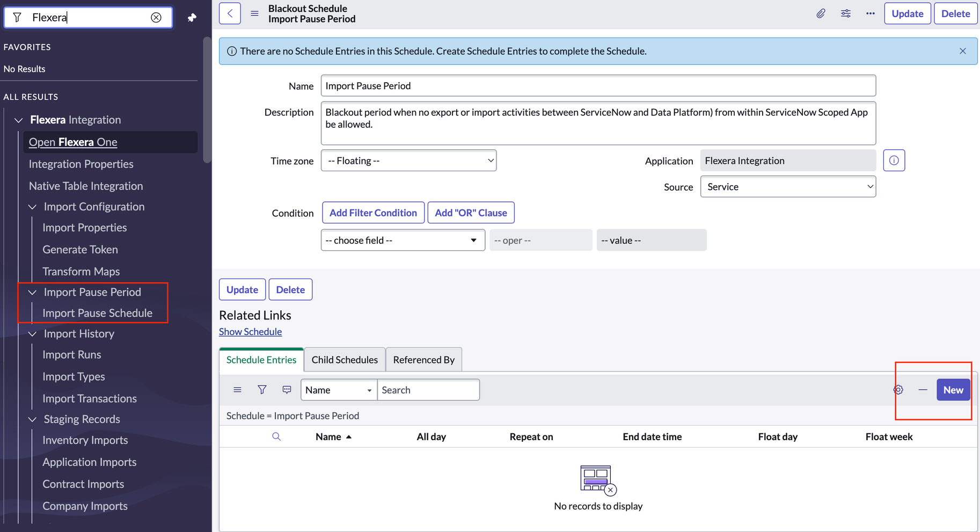The height and width of the screenshot is (532, 980).
Task: Open Import Pause Schedule module
Action: [x=97, y=313]
